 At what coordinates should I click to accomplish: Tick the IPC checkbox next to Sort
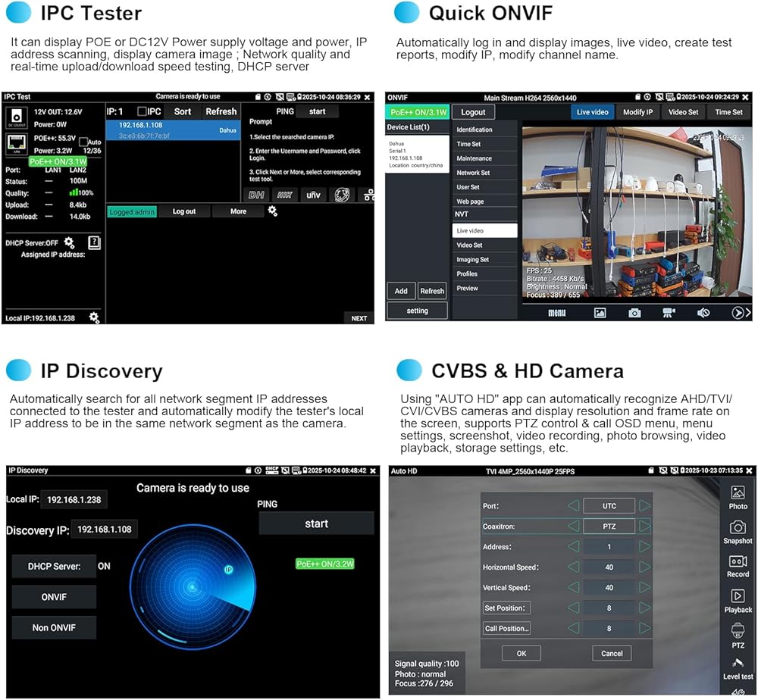(142, 111)
